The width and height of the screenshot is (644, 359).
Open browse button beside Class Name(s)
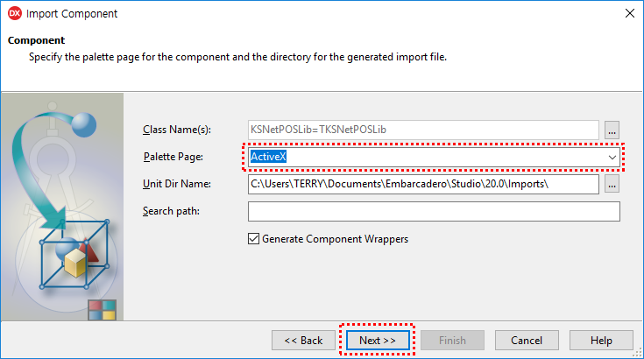pyautogui.click(x=612, y=130)
